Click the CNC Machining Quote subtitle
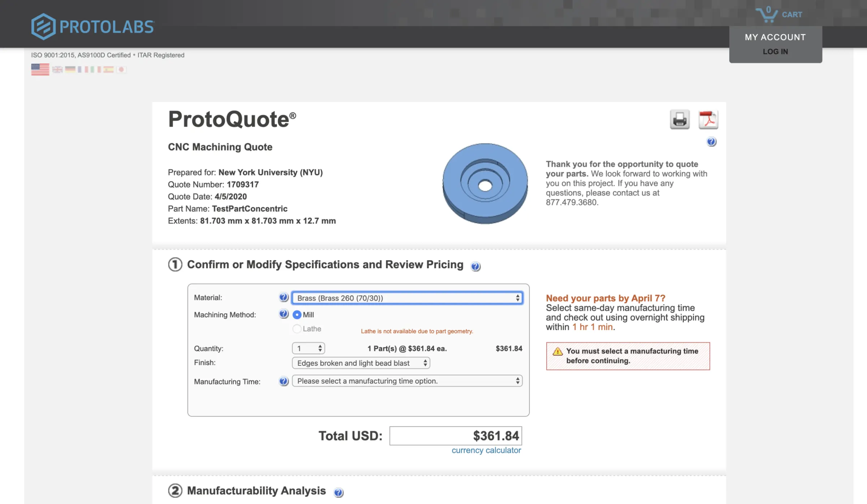The height and width of the screenshot is (504, 867). pos(220,147)
